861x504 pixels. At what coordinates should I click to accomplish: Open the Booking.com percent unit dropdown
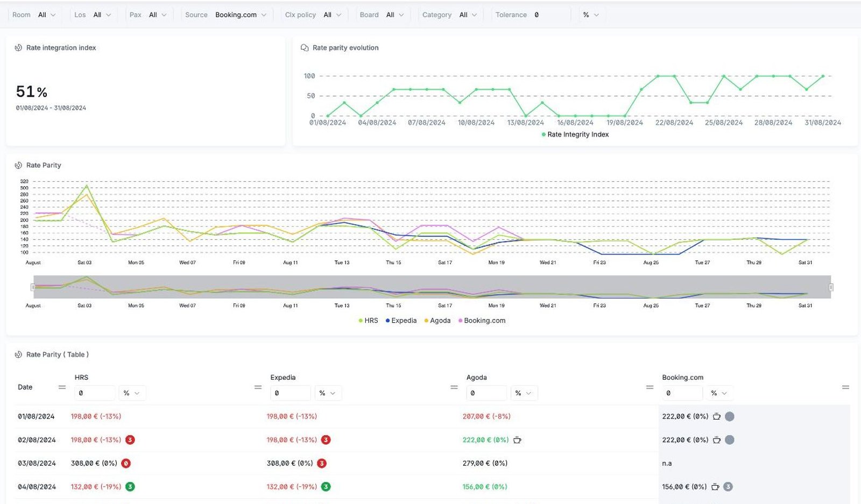(x=719, y=393)
